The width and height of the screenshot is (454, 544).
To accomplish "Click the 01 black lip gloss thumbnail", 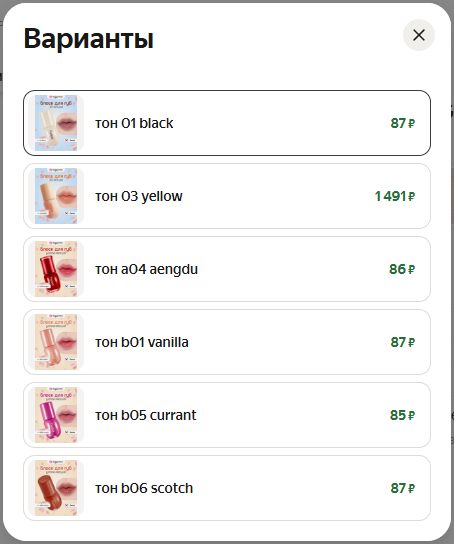I will [x=56, y=123].
